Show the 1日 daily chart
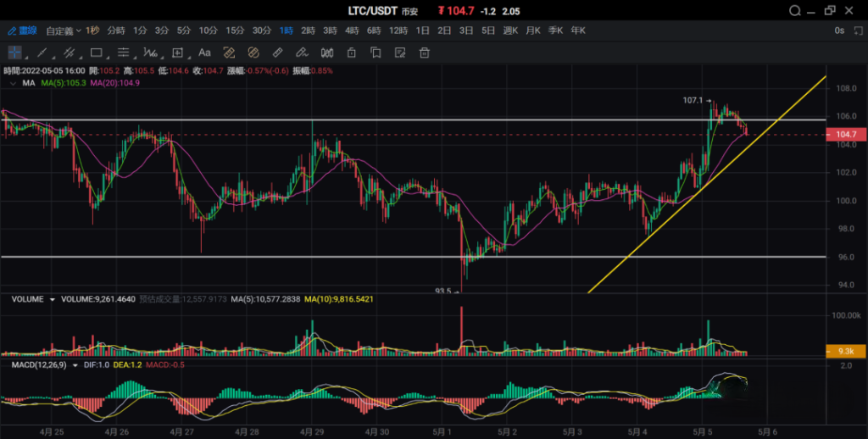Screen dimensions: 868x439 point(422,31)
